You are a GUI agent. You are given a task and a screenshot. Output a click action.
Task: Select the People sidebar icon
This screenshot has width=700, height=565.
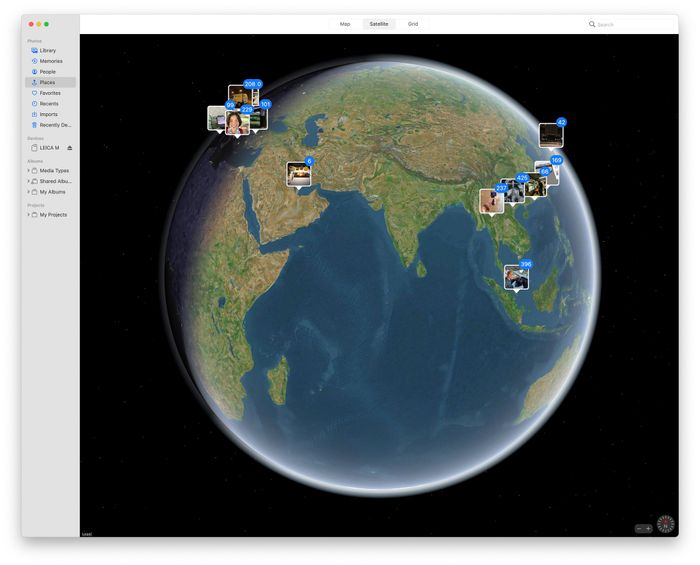tap(34, 72)
